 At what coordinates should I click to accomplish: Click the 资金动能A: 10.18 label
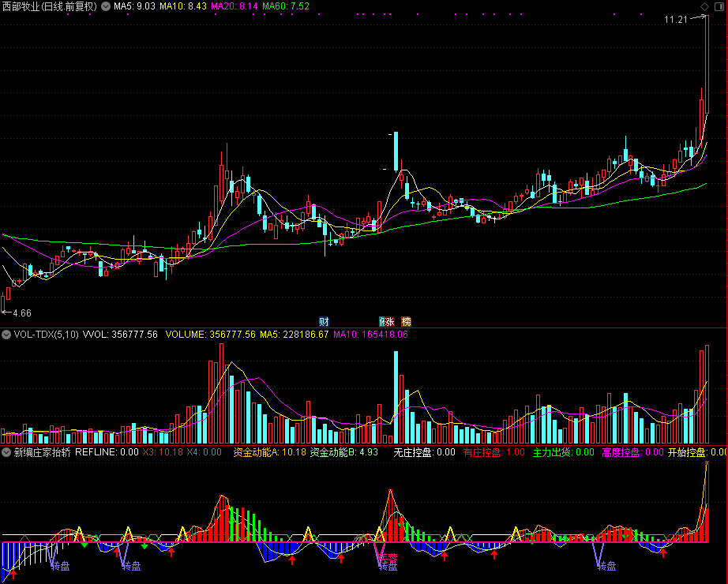(x=270, y=452)
